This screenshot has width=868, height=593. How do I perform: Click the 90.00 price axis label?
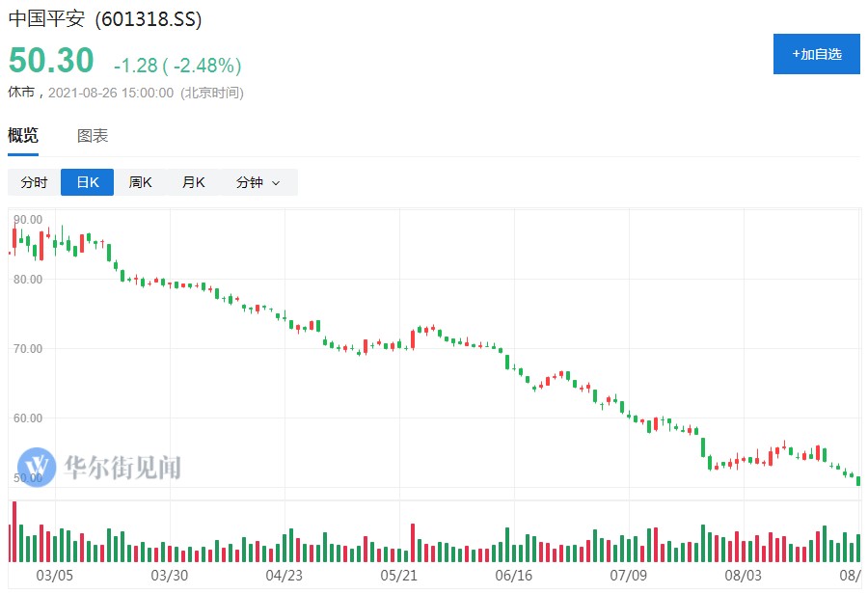click(29, 220)
